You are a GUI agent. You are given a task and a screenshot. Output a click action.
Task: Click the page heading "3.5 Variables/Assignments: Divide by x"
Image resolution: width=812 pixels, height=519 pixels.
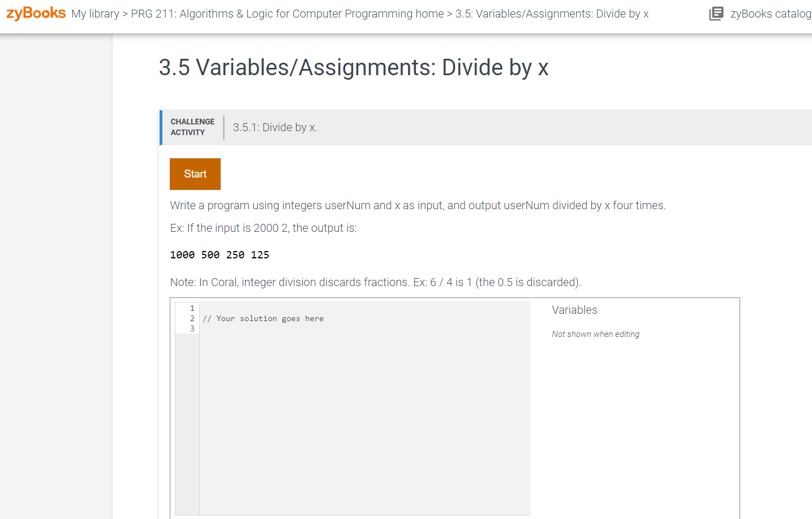click(x=353, y=67)
